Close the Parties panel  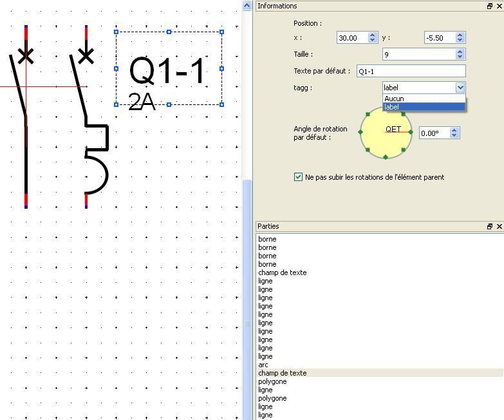pyautogui.click(x=499, y=227)
